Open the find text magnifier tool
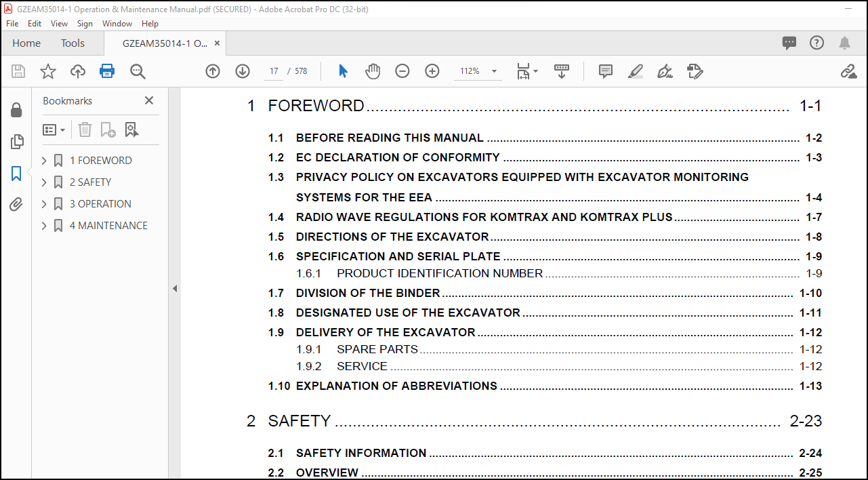The image size is (868, 480). tap(138, 71)
